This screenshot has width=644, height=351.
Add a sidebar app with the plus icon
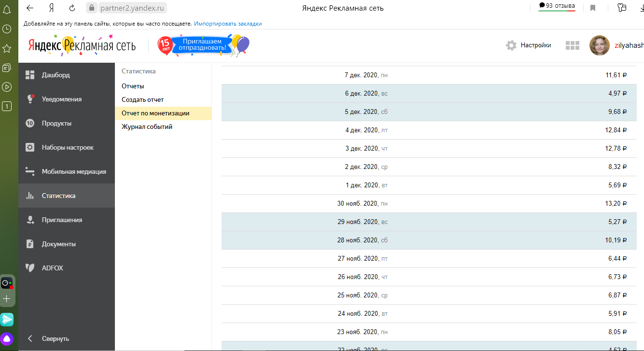point(7,299)
